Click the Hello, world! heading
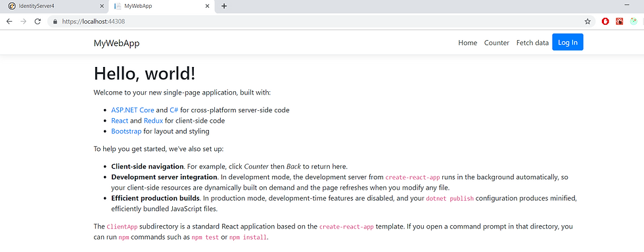The width and height of the screenshot is (644, 252). point(145,73)
